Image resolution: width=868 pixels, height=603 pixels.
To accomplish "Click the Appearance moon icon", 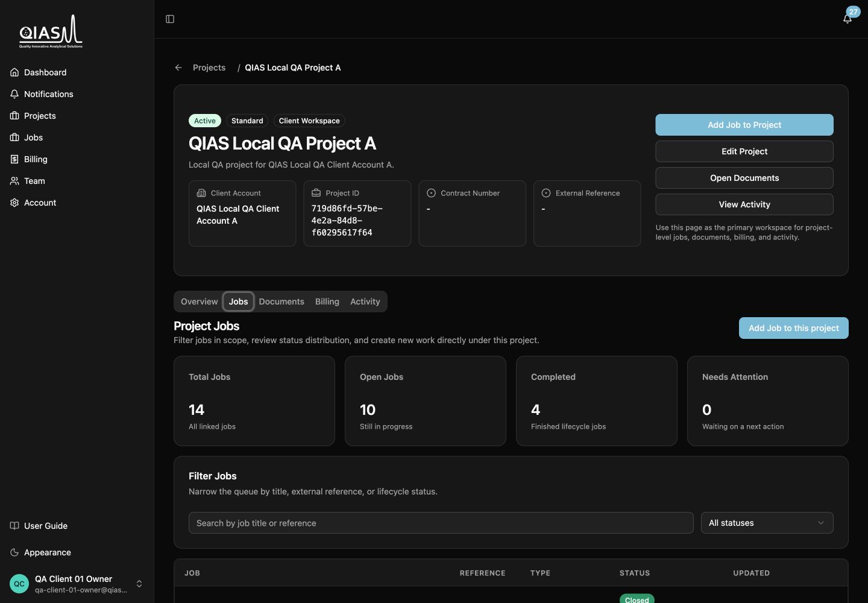I will pyautogui.click(x=14, y=552).
